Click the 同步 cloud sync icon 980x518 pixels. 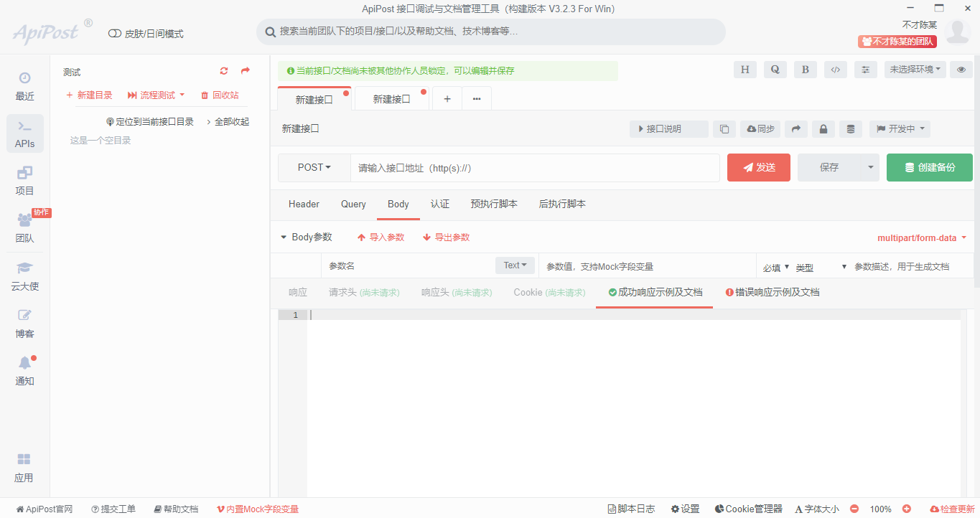point(760,129)
